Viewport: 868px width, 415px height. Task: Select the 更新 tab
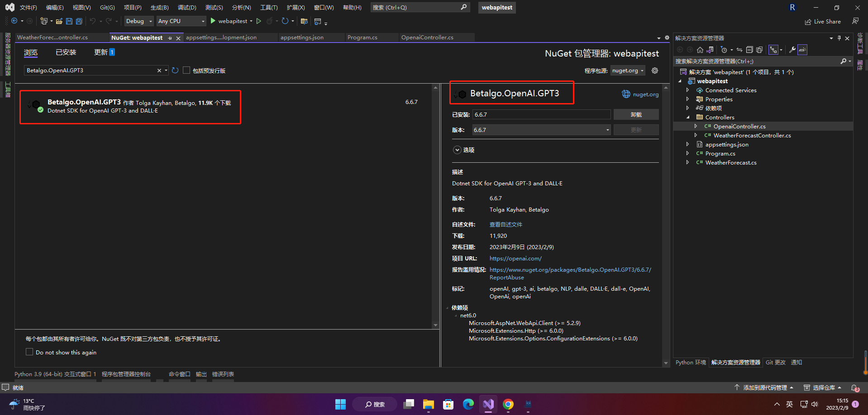[x=104, y=52]
